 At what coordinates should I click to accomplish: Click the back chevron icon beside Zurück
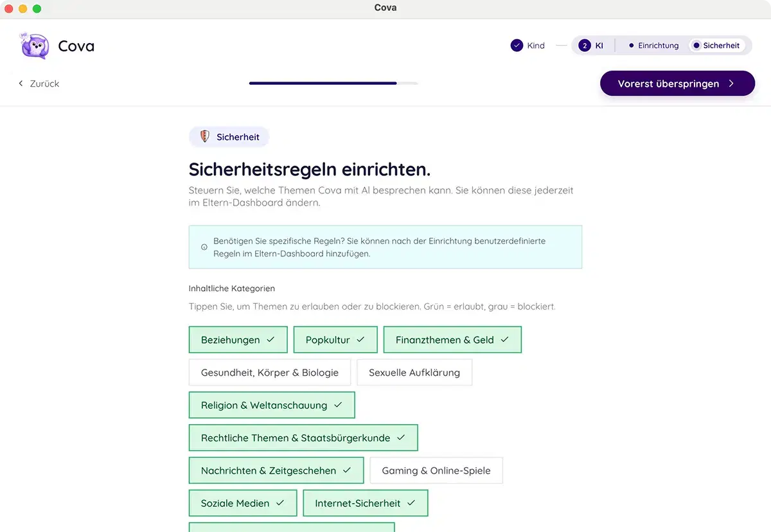point(21,84)
